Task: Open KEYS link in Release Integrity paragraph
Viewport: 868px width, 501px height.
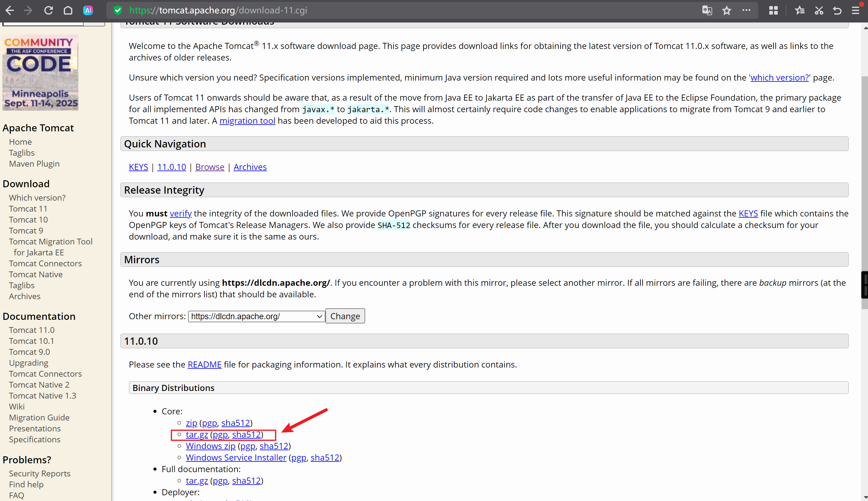Action: 748,213
